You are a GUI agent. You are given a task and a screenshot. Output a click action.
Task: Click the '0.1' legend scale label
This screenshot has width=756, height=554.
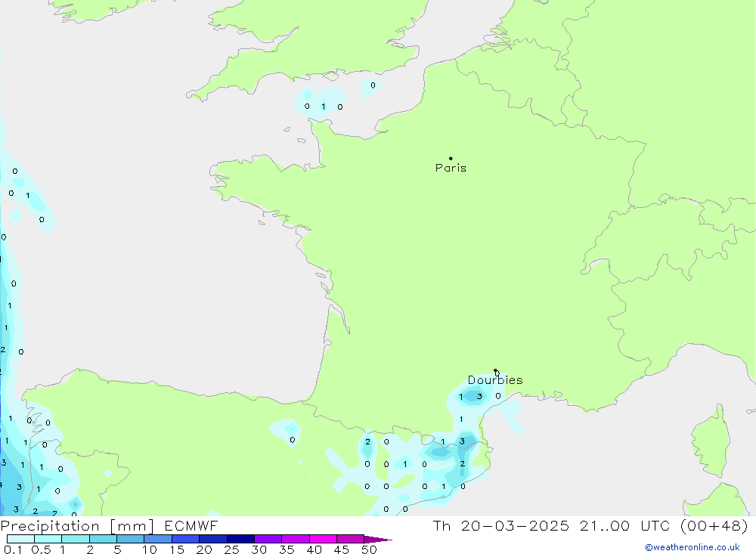(13, 549)
